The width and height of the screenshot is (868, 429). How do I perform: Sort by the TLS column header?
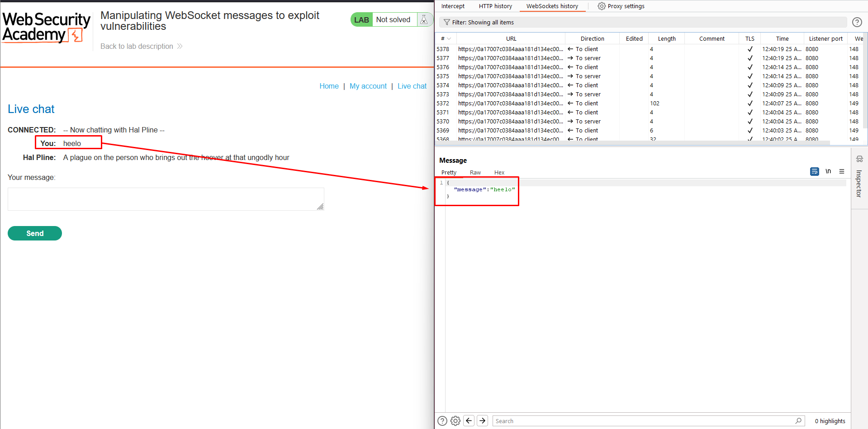[749, 39]
